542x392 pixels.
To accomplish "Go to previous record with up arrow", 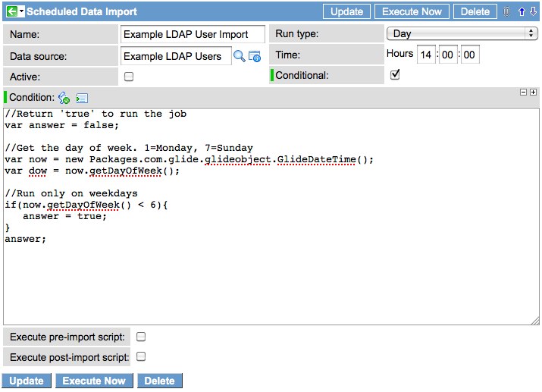I will (522, 11).
